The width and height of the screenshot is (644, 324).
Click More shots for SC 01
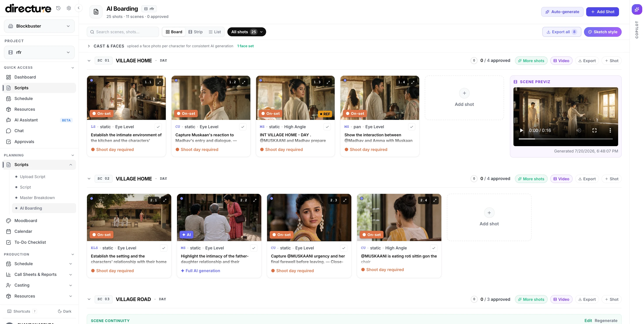[531, 61]
